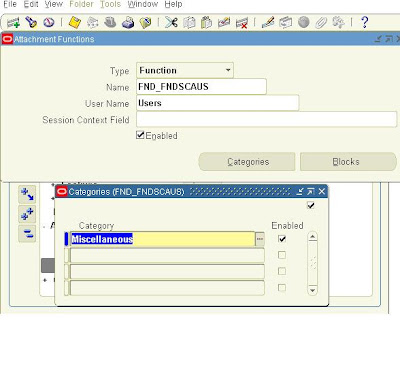Click the Categories button
The image size is (400, 369).
(247, 162)
